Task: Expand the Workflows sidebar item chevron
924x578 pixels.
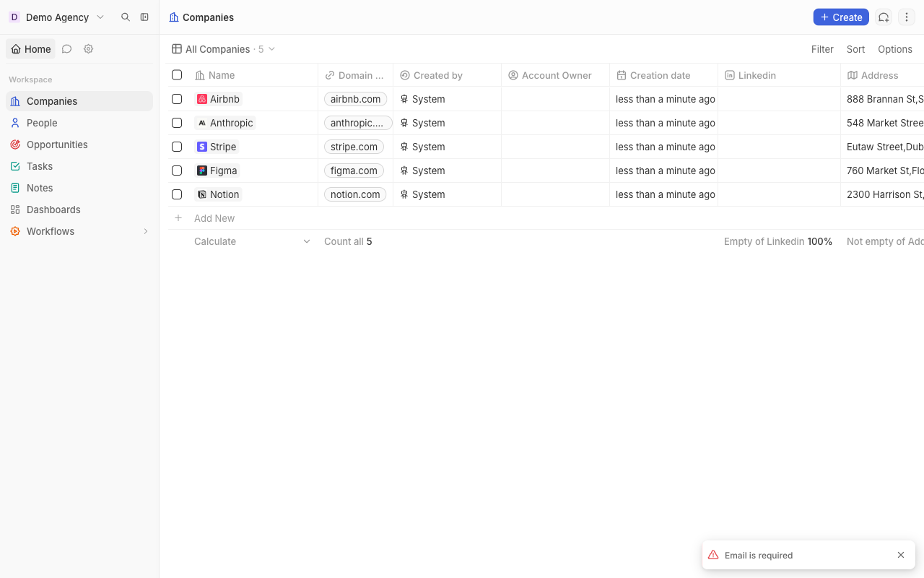Action: (145, 231)
